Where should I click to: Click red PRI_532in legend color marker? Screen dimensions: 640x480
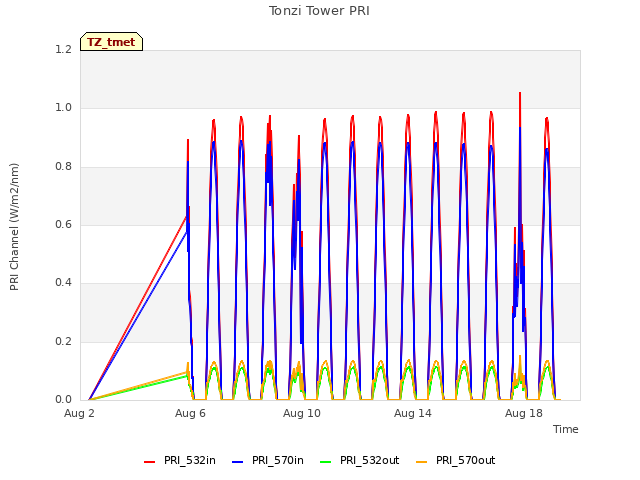point(150,462)
